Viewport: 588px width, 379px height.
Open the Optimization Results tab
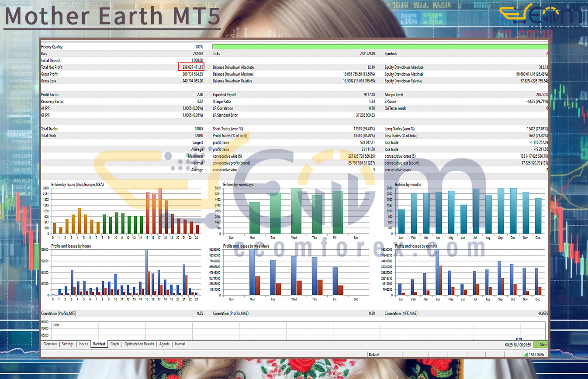(139, 344)
